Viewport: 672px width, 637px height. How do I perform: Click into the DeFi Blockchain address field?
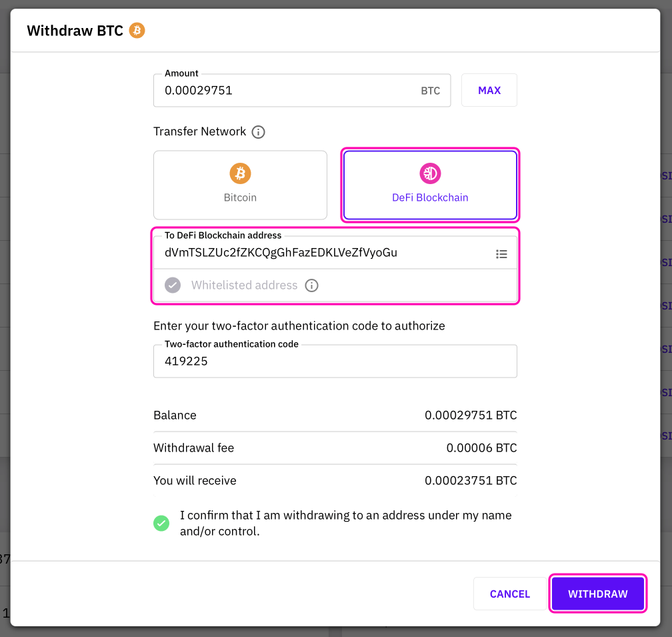tap(320, 253)
